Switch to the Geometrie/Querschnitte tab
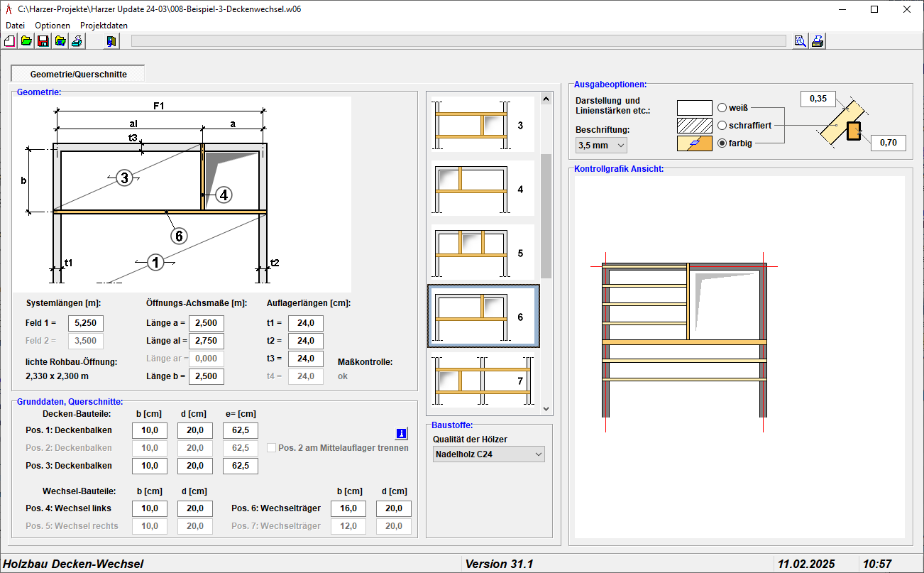Viewport: 924px width, 573px height. click(x=78, y=74)
